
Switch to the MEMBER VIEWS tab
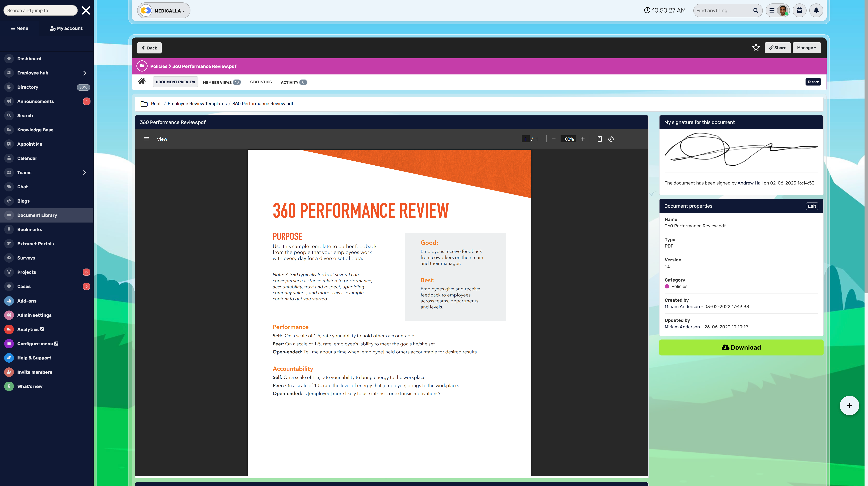pos(218,82)
